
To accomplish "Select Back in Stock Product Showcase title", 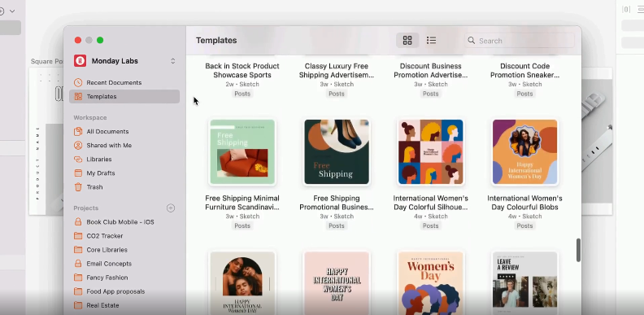I will pyautogui.click(x=242, y=70).
